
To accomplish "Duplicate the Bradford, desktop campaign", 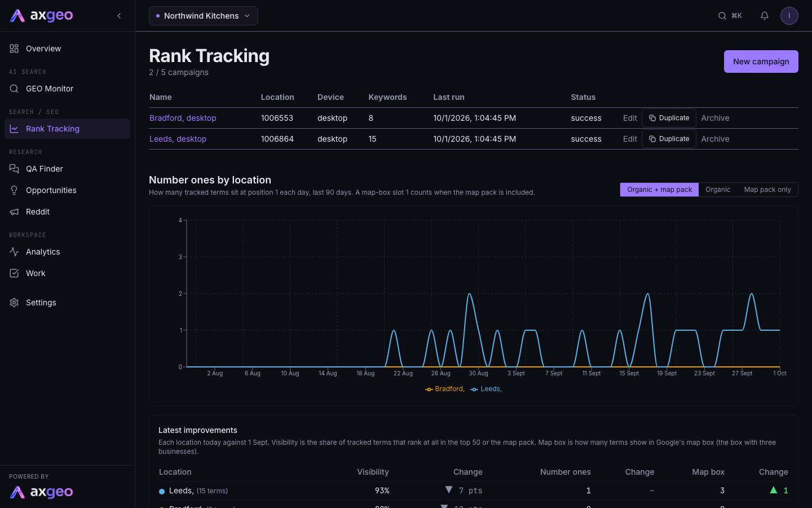I will tap(669, 118).
